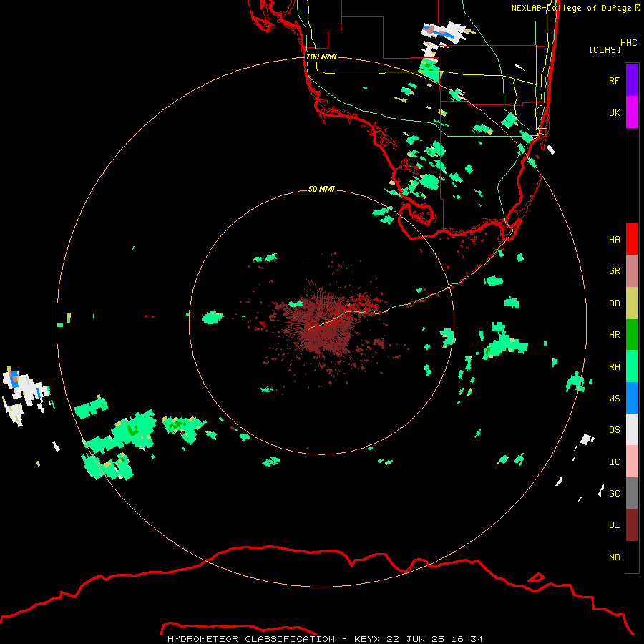Click the HR heavy rain green swatch
Image resolution: width=644 pixels, height=644 pixels.
point(632,335)
